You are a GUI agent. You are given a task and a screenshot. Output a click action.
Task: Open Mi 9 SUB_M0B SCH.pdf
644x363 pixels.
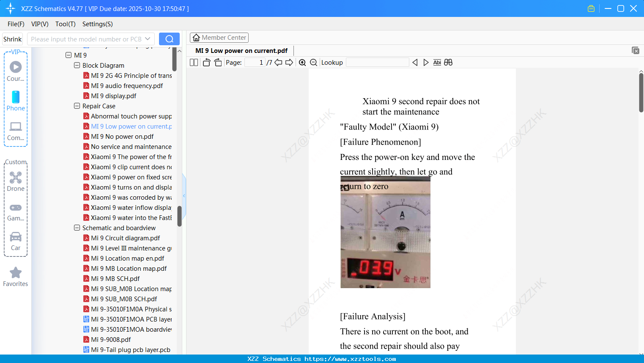[120, 299]
